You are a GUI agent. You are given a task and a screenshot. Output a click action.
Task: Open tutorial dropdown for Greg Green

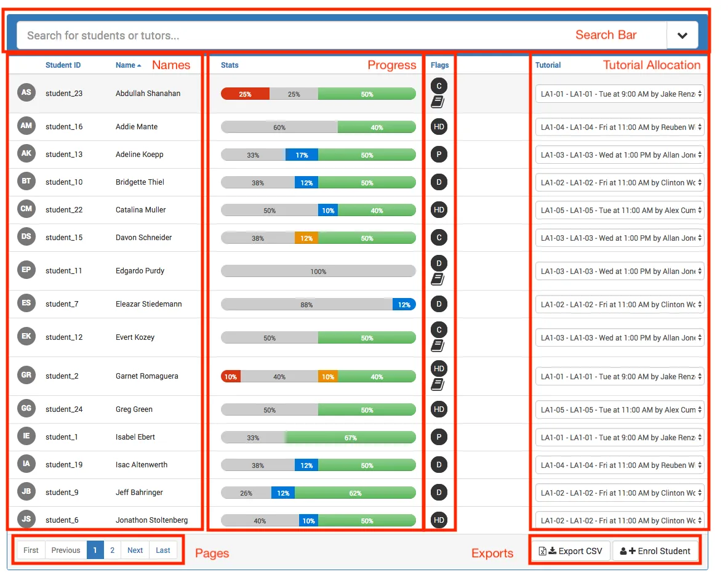(x=619, y=410)
